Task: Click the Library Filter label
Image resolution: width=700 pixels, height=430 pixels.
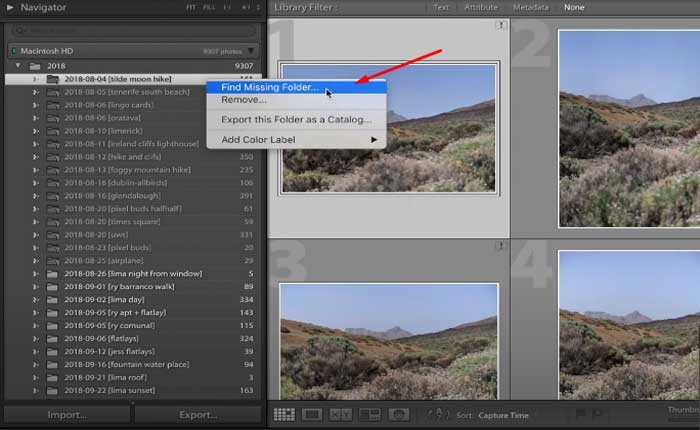Action: (x=305, y=7)
